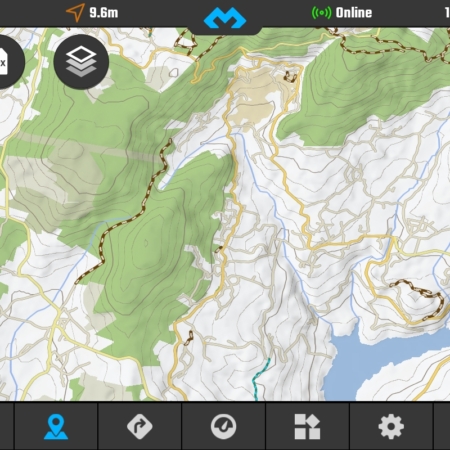Tap the short brown trail below the forest
Viewport: 450px width, 450px height.
point(189,338)
